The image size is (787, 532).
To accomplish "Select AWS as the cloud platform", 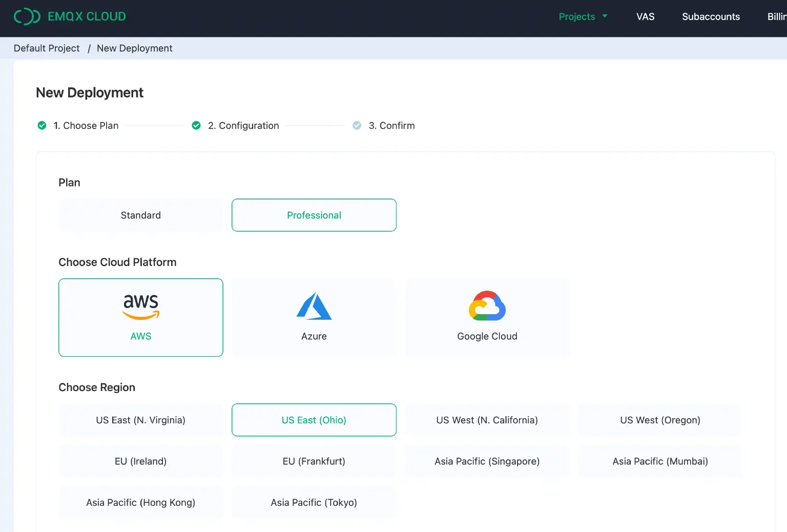I will (x=141, y=317).
